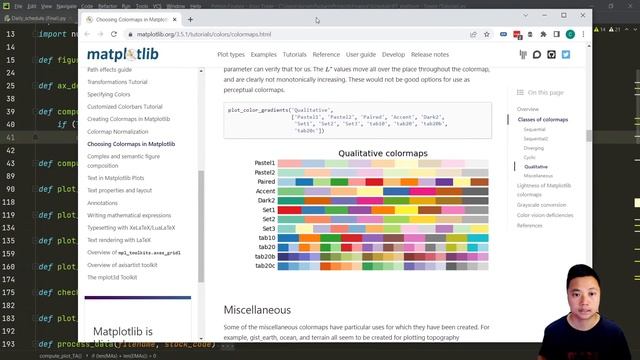
Task: Click the matplotlib logo
Action: (x=123, y=54)
